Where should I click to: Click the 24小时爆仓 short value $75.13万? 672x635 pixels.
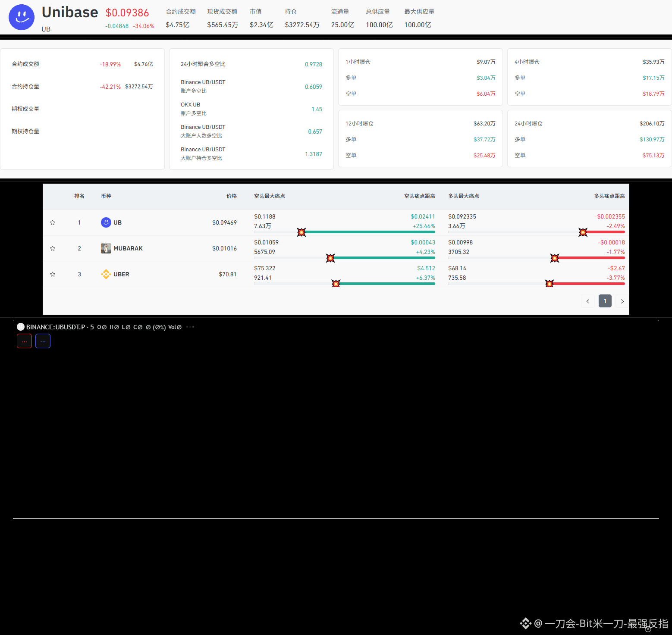coord(653,156)
